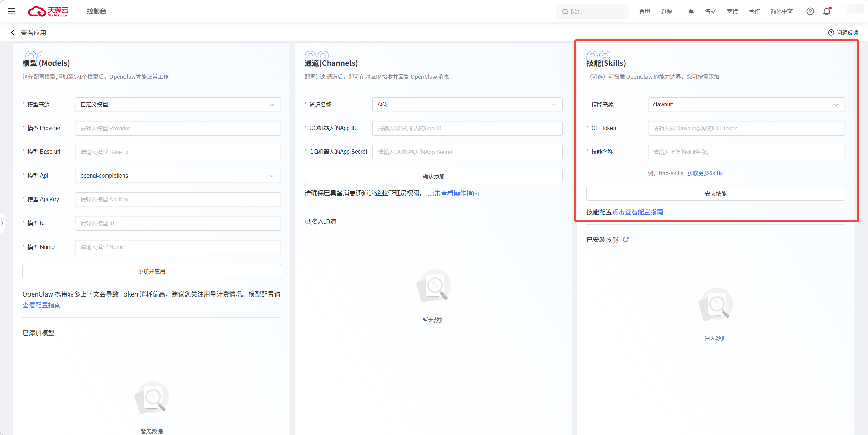Open the 通道名称 QQ dropdown

(x=467, y=105)
